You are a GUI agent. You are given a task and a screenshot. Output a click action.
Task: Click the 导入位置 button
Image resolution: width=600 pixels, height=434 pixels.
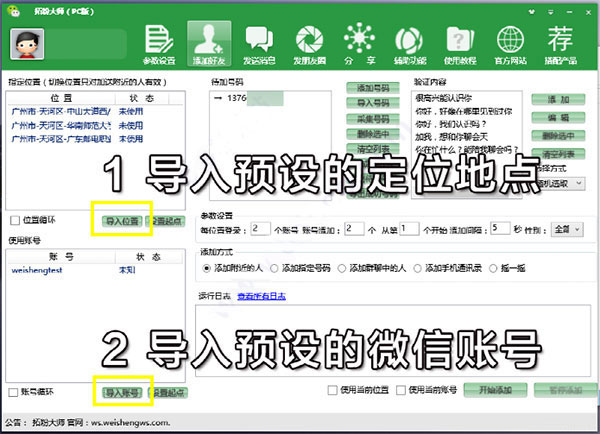(122, 221)
